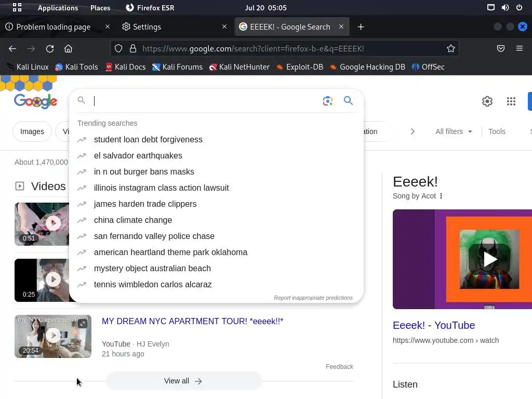The image size is (532, 399).
Task: Open the OffSec bookmark
Action: pos(428,67)
